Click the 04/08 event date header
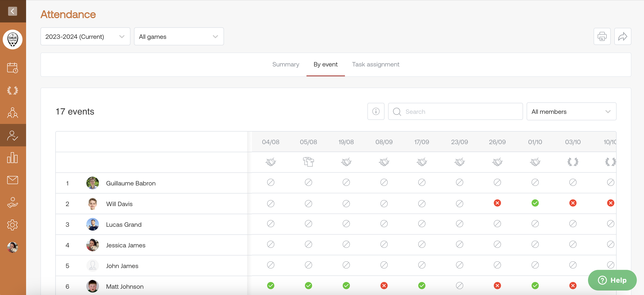Screen dimensions: 644x295 (x=271, y=142)
